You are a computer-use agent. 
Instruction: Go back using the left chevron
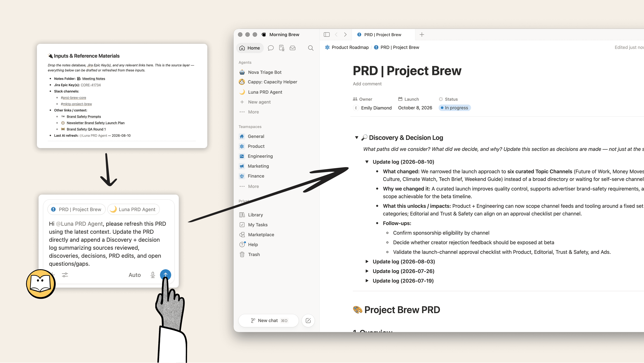point(336,35)
